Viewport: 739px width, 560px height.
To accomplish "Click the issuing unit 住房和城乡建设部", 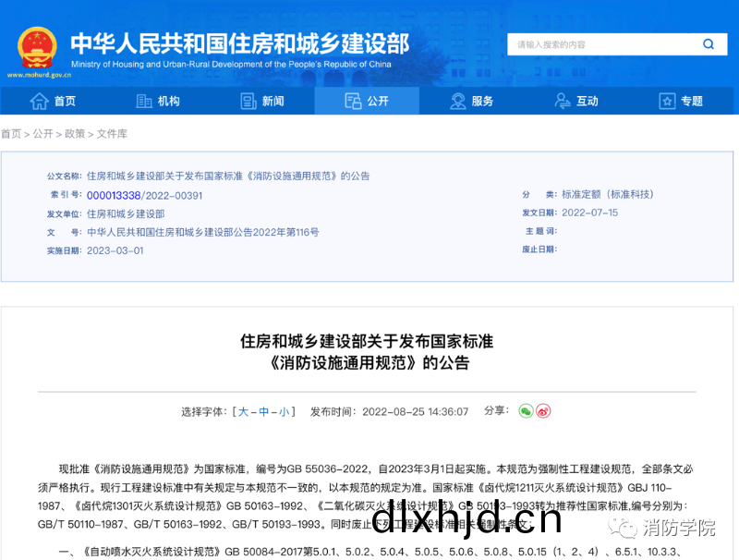I will (126, 214).
